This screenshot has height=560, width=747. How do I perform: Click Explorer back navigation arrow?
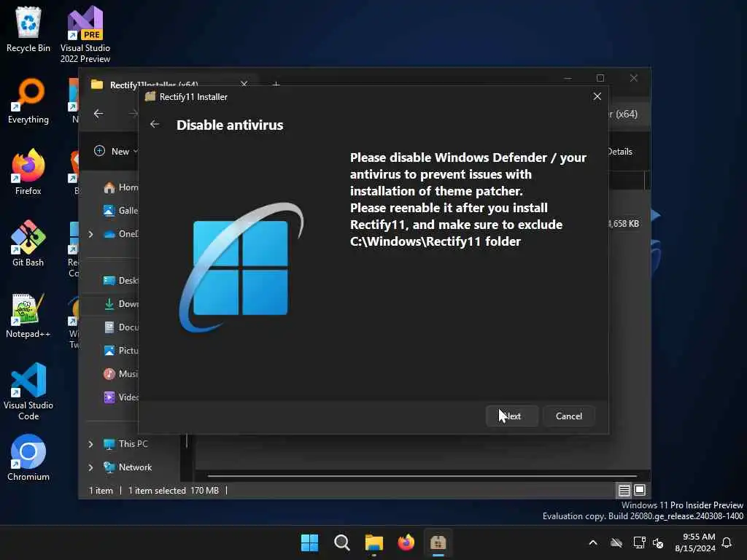pos(98,113)
